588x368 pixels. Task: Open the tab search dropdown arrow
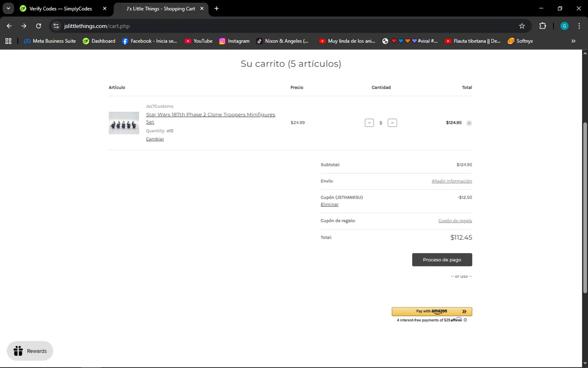[x=8, y=8]
